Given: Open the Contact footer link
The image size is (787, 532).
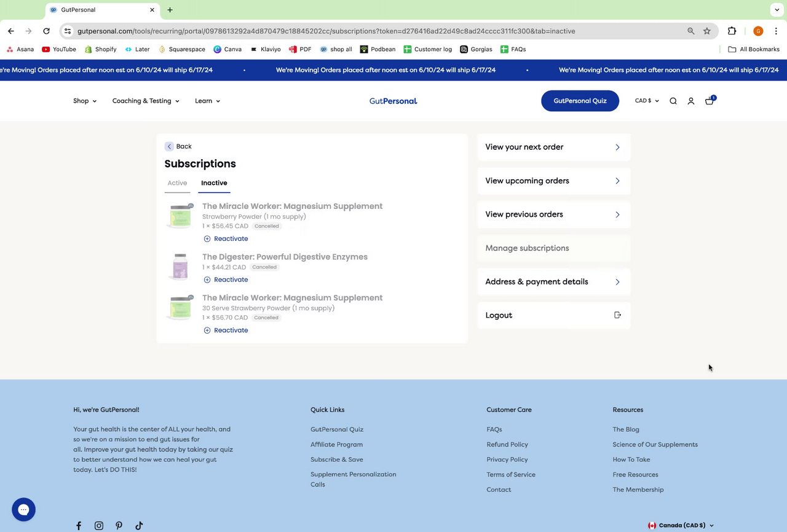Looking at the screenshot, I should (x=499, y=490).
